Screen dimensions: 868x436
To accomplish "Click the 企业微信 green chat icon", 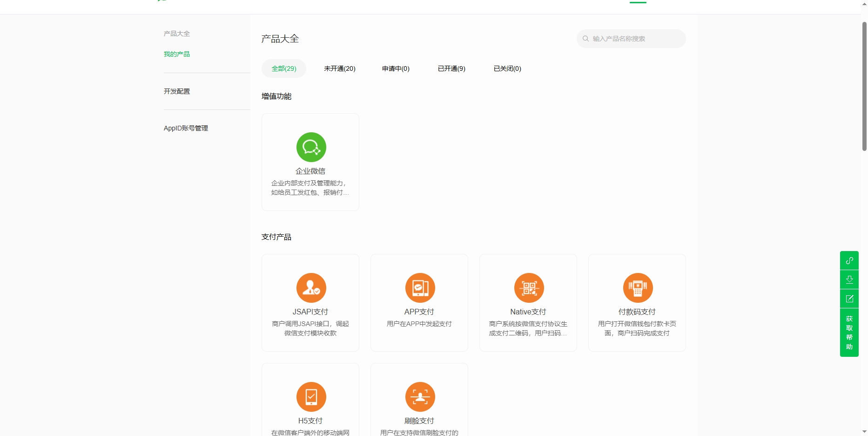I will (x=311, y=147).
